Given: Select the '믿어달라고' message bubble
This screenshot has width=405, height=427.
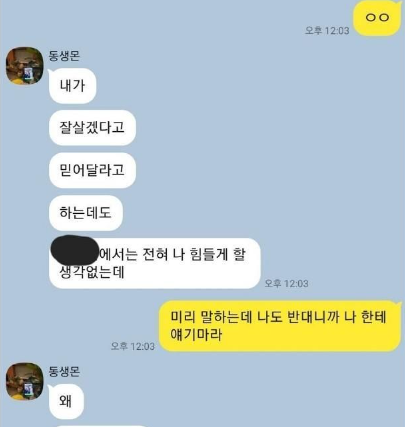Looking at the screenshot, I should (x=92, y=170).
